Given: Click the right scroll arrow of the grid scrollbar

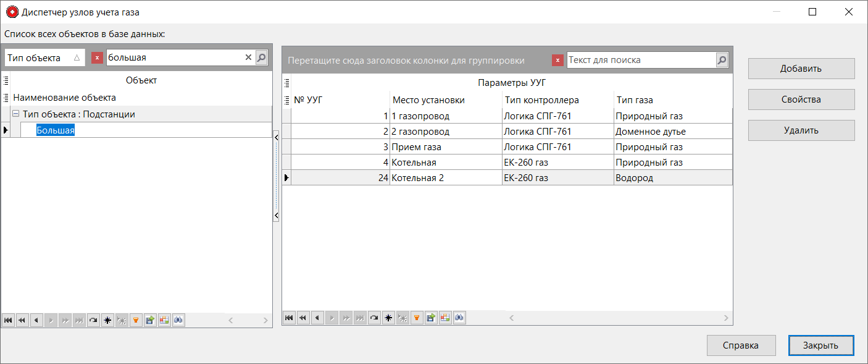Looking at the screenshot, I should (725, 317).
